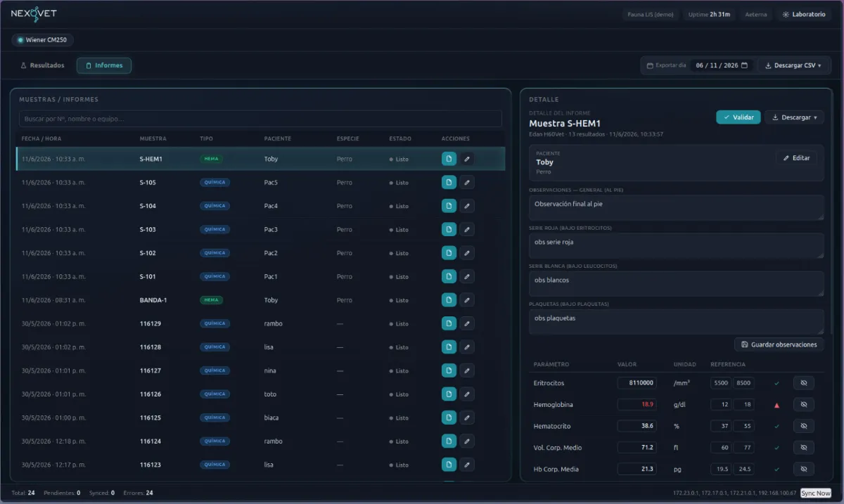Screen dimensions: 844x504
Task: Click Hb Corp. Media value field 21.3
Action: (x=637, y=469)
